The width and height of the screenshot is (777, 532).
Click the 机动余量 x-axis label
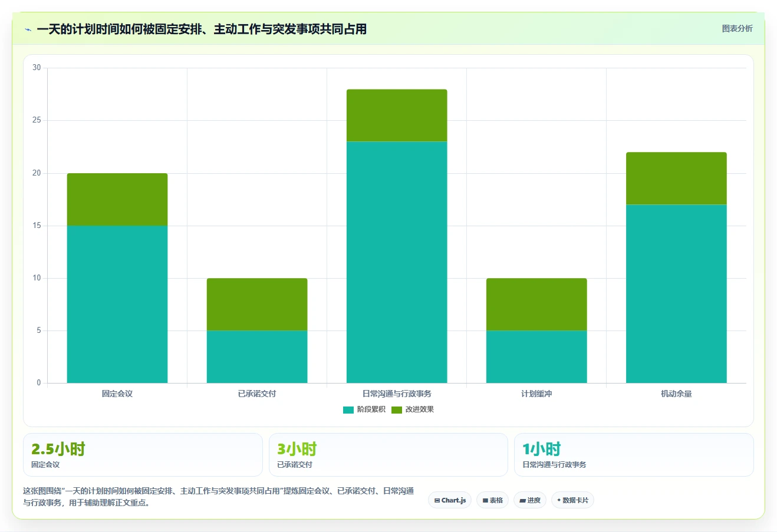coord(676,394)
